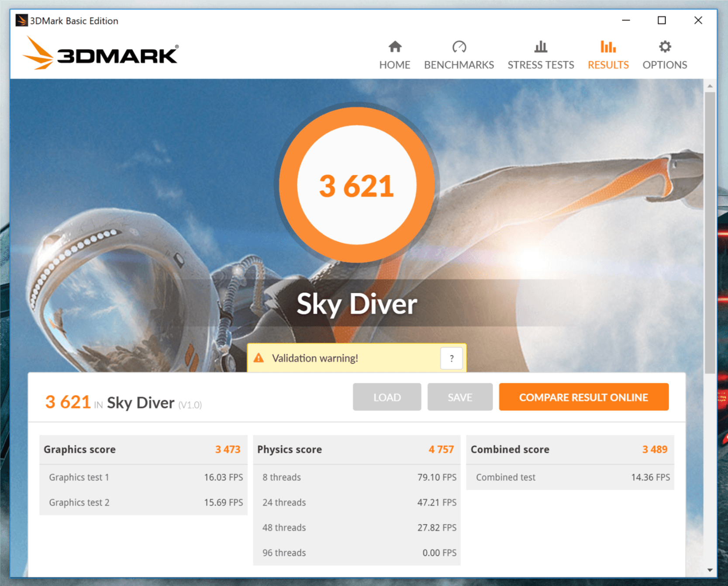Viewport: 728px width, 586px height.
Task: Click the Home house icon
Action: pyautogui.click(x=395, y=46)
